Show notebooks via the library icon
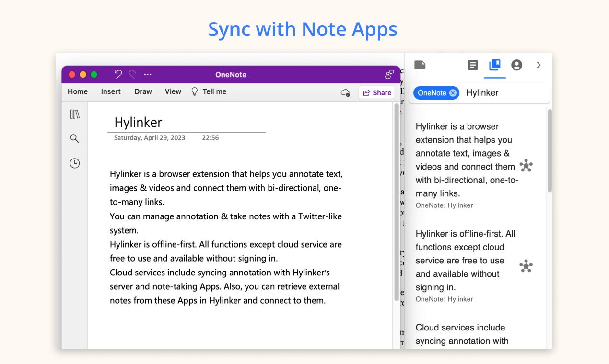609x364 pixels. pos(75,114)
